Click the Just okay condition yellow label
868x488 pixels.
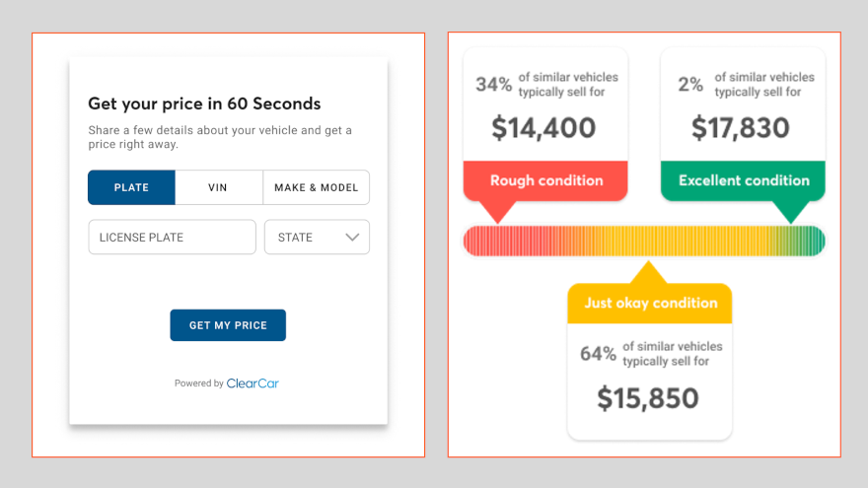pos(649,303)
